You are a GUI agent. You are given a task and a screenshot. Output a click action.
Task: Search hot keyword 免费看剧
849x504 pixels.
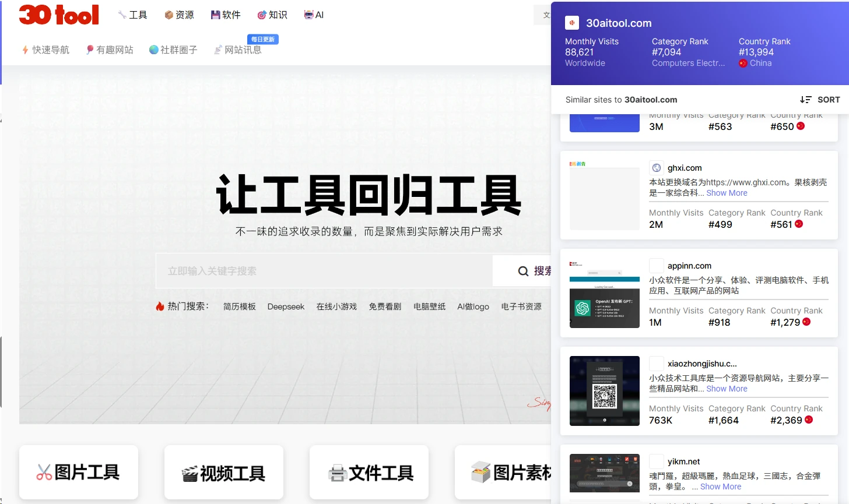click(x=385, y=306)
